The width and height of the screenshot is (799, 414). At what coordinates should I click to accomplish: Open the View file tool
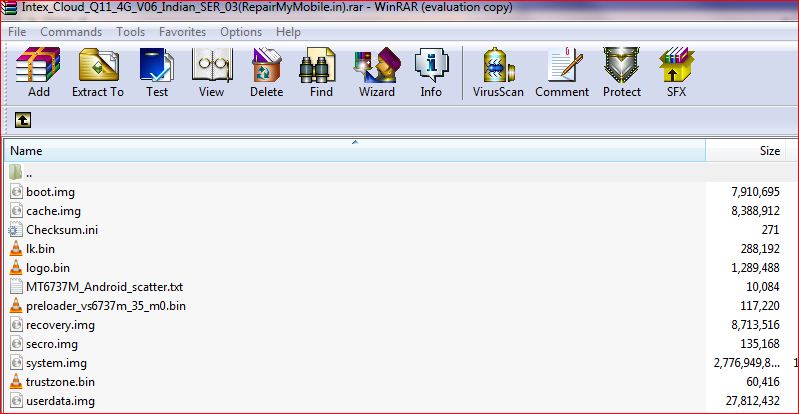coord(211,73)
